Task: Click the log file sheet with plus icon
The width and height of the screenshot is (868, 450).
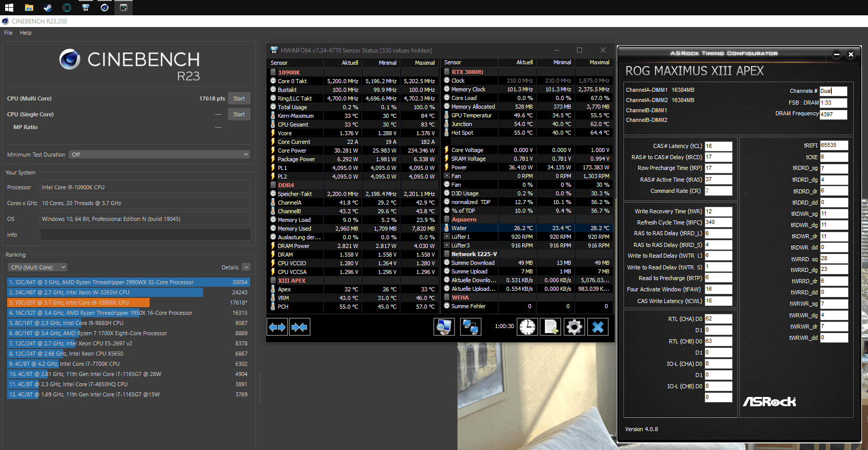Action: pyautogui.click(x=551, y=327)
